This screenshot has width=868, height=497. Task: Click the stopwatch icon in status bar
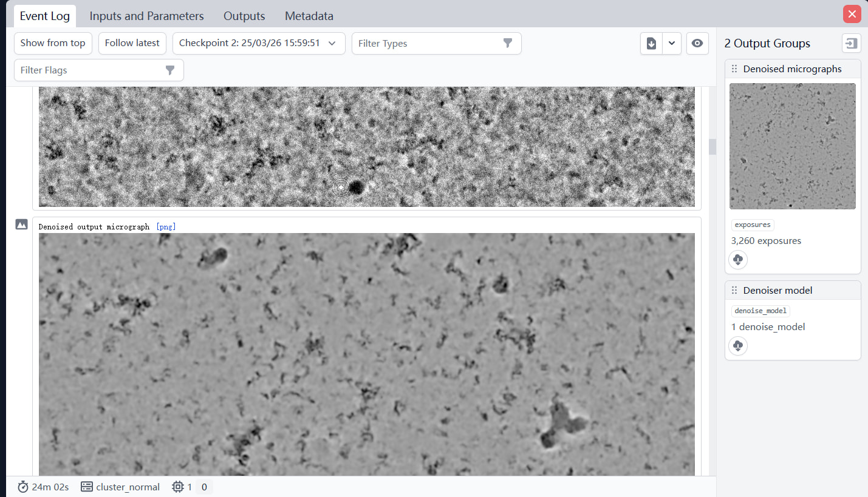(23, 487)
